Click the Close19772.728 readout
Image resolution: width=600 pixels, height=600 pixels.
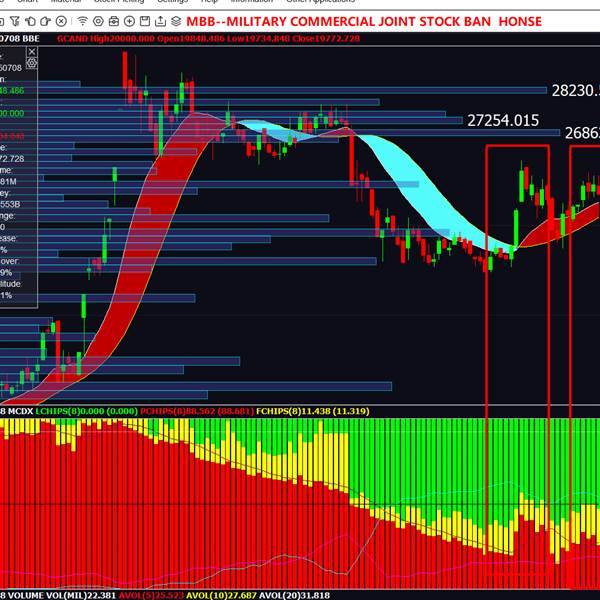[x=326, y=39]
